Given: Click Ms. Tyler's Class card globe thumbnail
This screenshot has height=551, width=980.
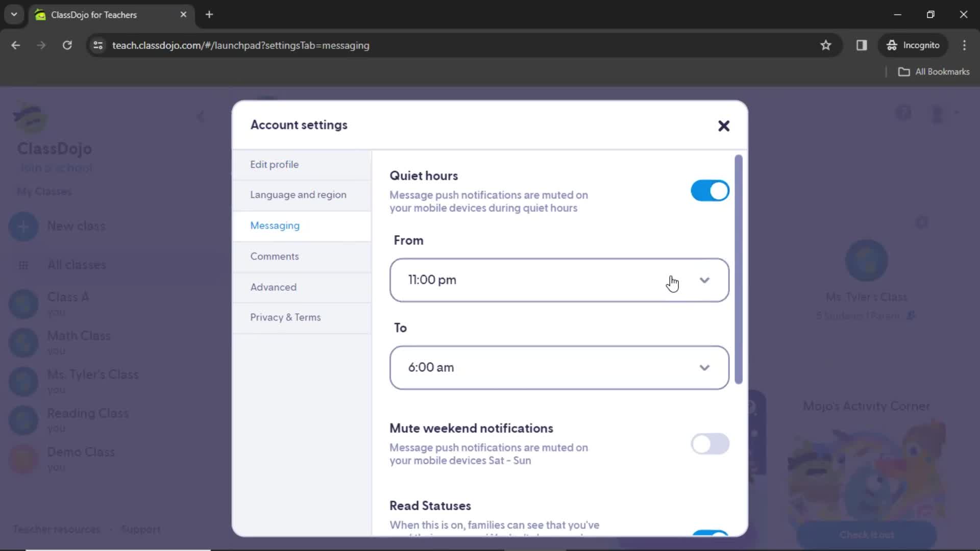Looking at the screenshot, I should 866,261.
